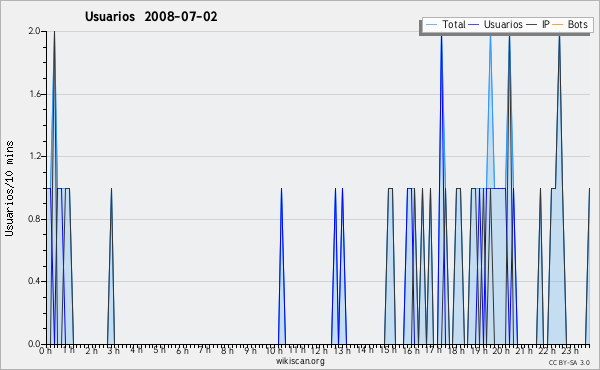Click the '6 h' x-axis label
The width and height of the screenshot is (600, 370).
(182, 350)
